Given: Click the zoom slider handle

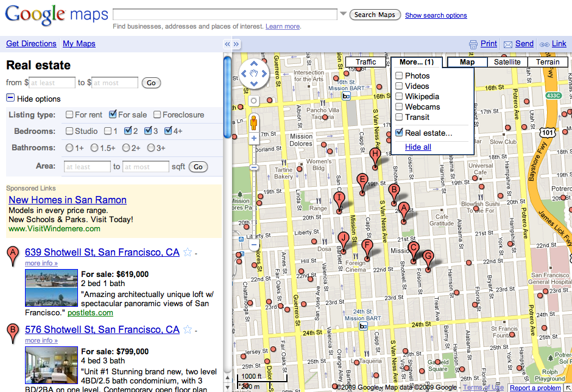Looking at the screenshot, I should (254, 167).
